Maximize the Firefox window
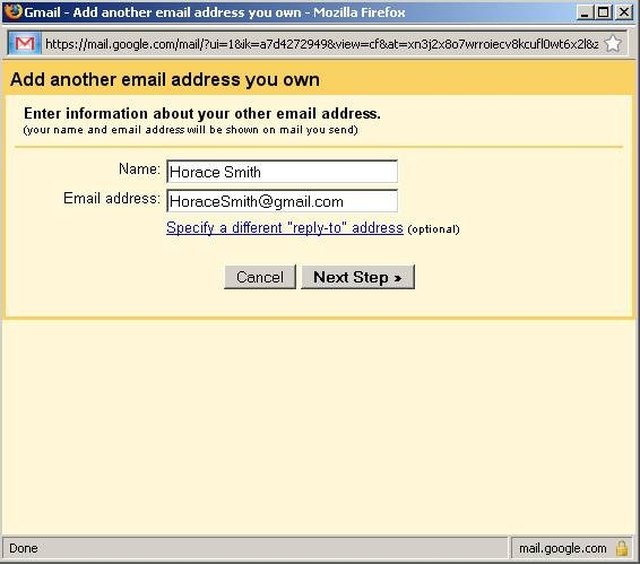640x565 pixels. coord(604,12)
